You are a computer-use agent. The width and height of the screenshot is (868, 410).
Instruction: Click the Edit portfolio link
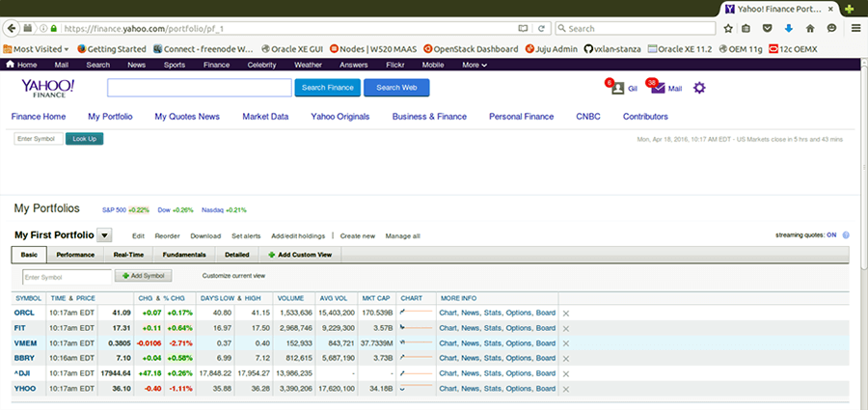click(138, 236)
